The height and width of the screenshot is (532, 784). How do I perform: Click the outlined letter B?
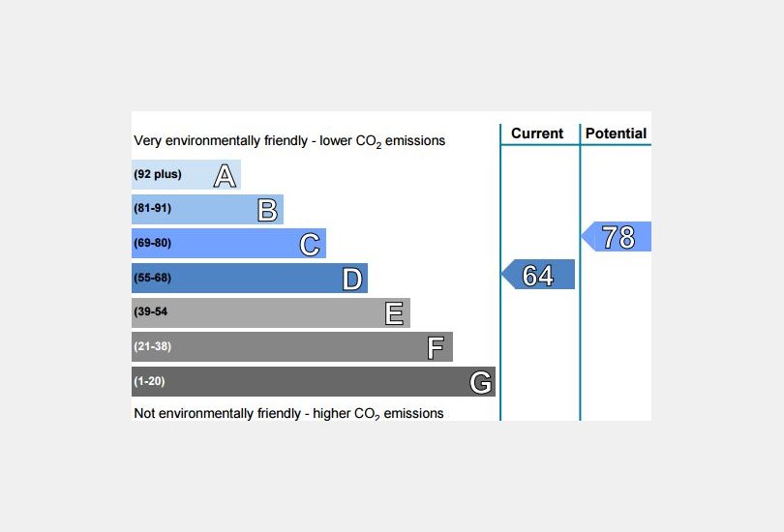click(267, 210)
